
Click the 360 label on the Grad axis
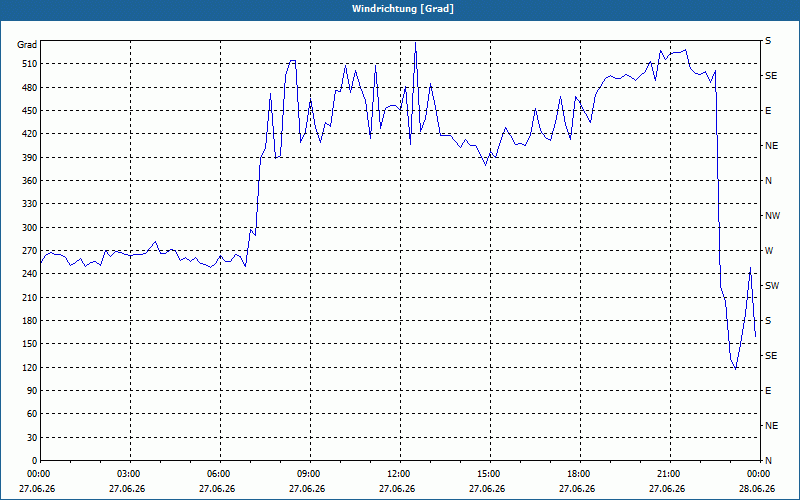coord(30,181)
